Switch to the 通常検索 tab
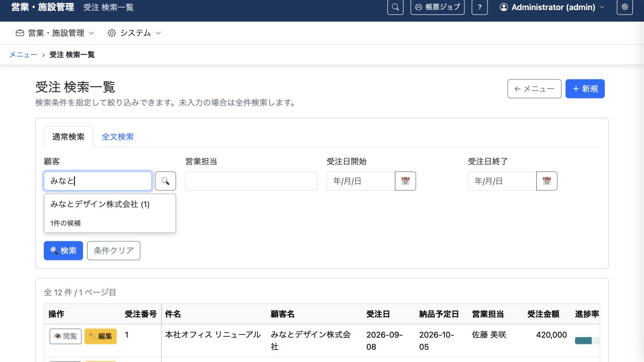 (68, 137)
